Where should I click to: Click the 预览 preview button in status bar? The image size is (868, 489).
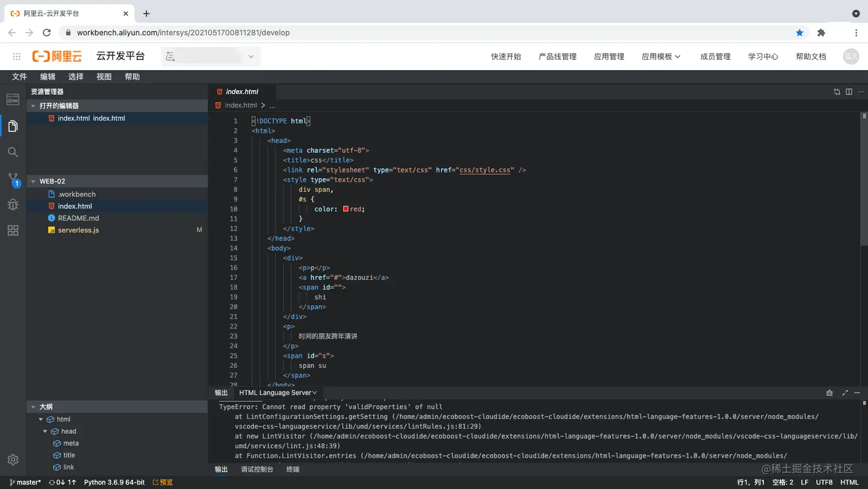tap(163, 483)
